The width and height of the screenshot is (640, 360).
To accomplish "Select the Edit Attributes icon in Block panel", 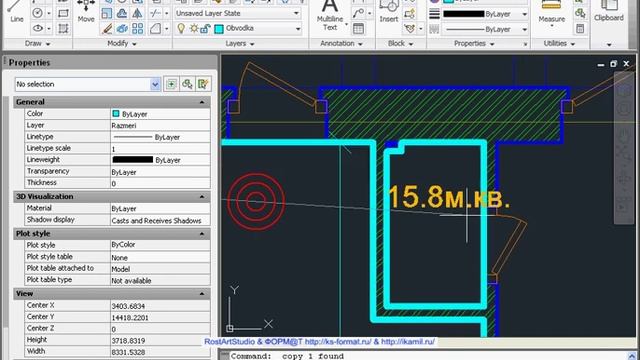I will coord(409,29).
